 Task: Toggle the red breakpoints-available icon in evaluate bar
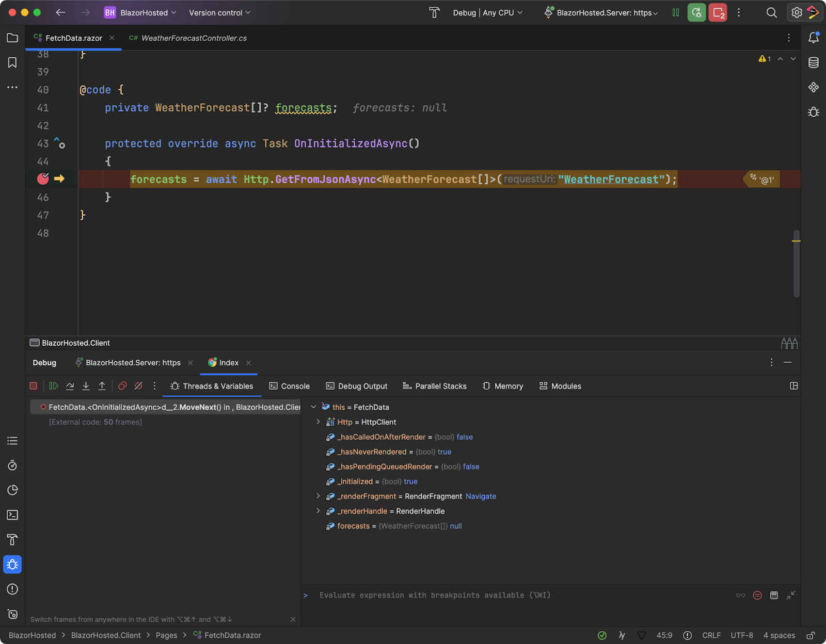757,595
